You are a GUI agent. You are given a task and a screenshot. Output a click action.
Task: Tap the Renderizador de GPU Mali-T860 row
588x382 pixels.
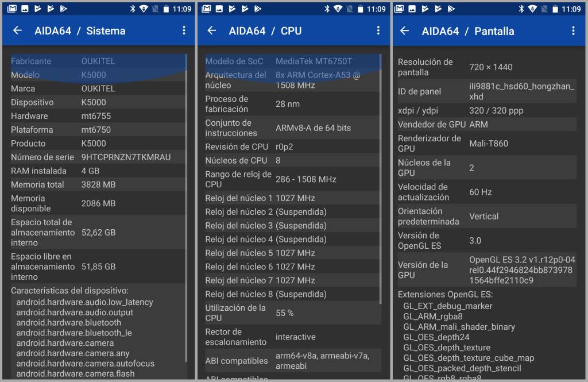coord(487,144)
